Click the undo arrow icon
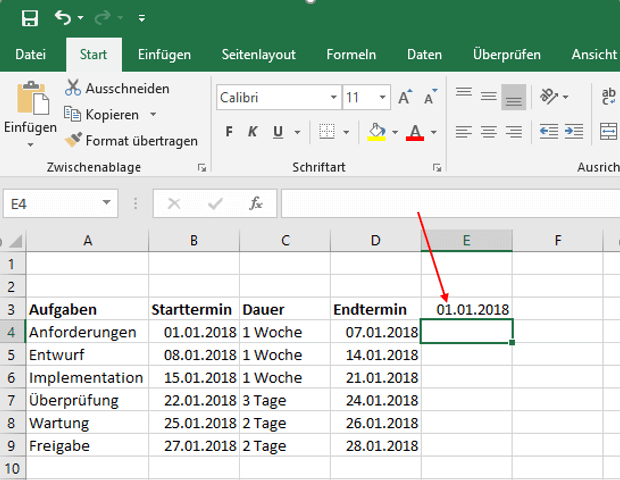The width and height of the screenshot is (620, 480). [x=63, y=18]
